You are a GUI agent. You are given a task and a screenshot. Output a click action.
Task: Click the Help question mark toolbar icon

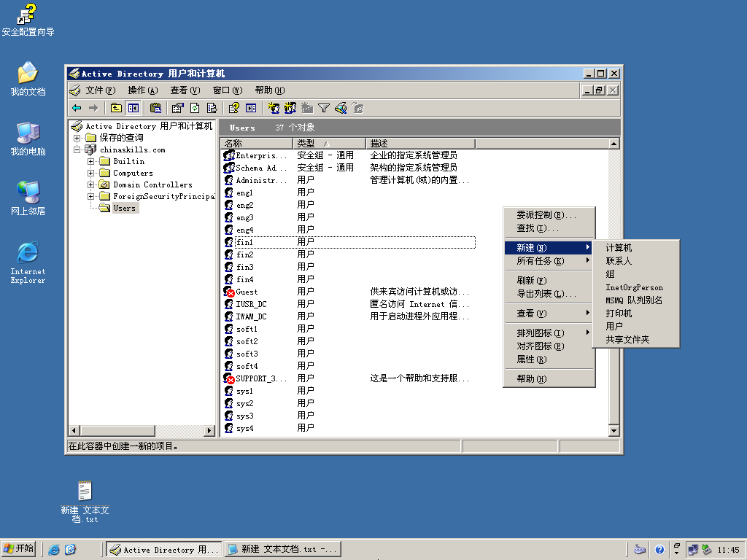(x=233, y=108)
